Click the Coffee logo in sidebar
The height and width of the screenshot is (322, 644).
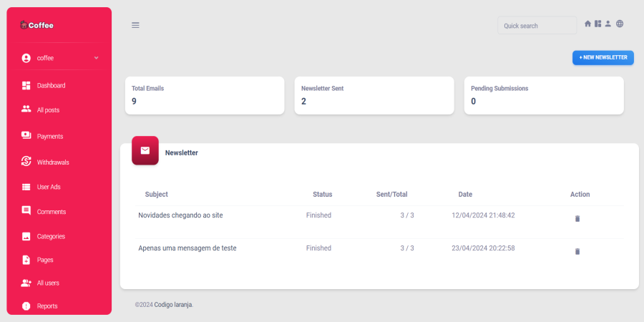(36, 25)
